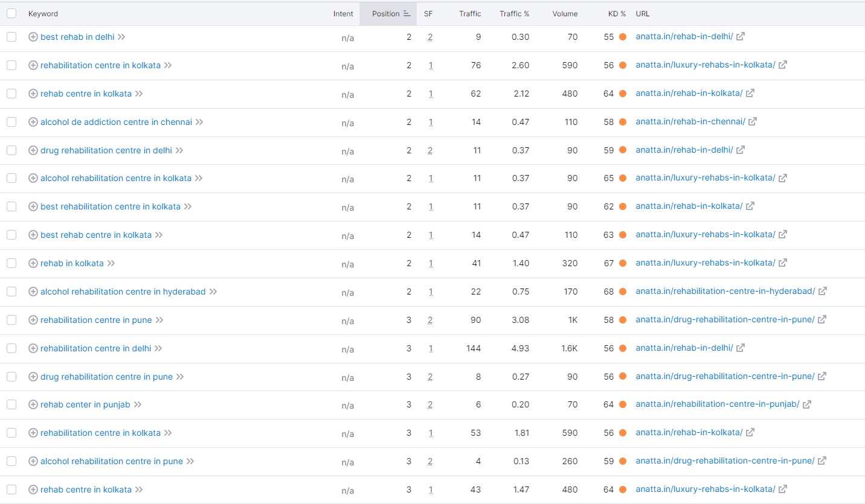Image resolution: width=865 pixels, height=504 pixels.
Task: Expand double chevron after 'best rehab in delhi'
Action: pyautogui.click(x=121, y=37)
